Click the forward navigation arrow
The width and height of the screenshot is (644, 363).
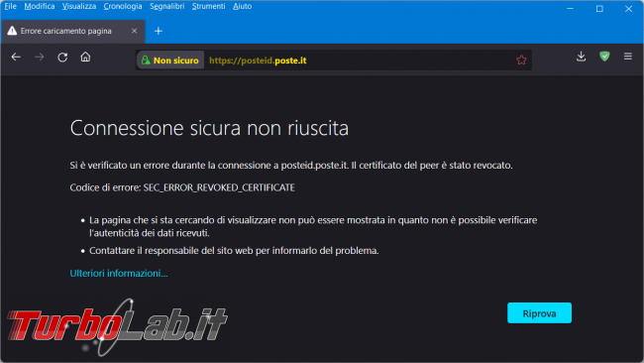point(40,58)
